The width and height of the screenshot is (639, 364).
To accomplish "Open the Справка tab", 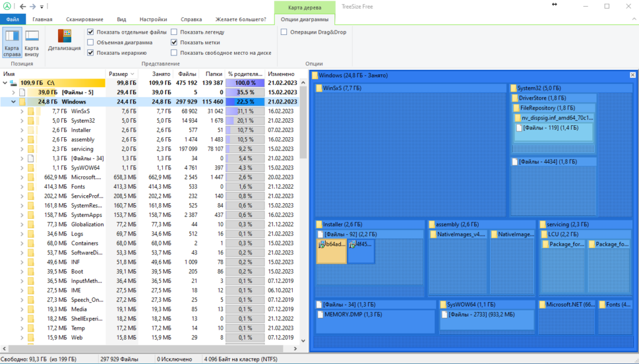I will pyautogui.click(x=191, y=19).
